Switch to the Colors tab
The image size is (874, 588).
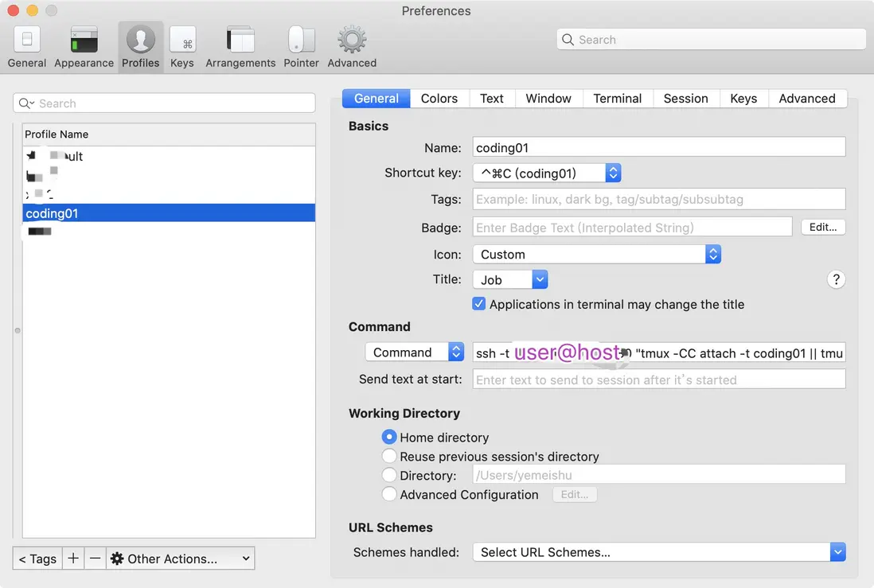point(439,99)
